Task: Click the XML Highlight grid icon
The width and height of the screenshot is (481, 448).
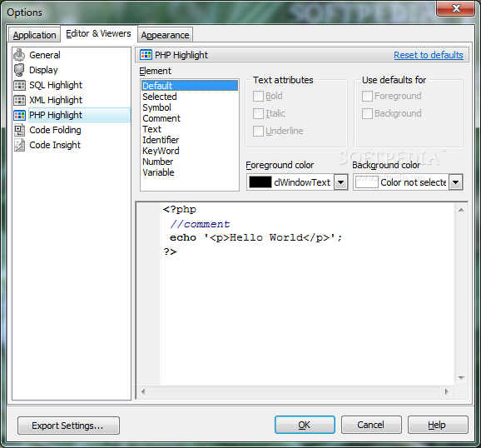Action: click(19, 100)
